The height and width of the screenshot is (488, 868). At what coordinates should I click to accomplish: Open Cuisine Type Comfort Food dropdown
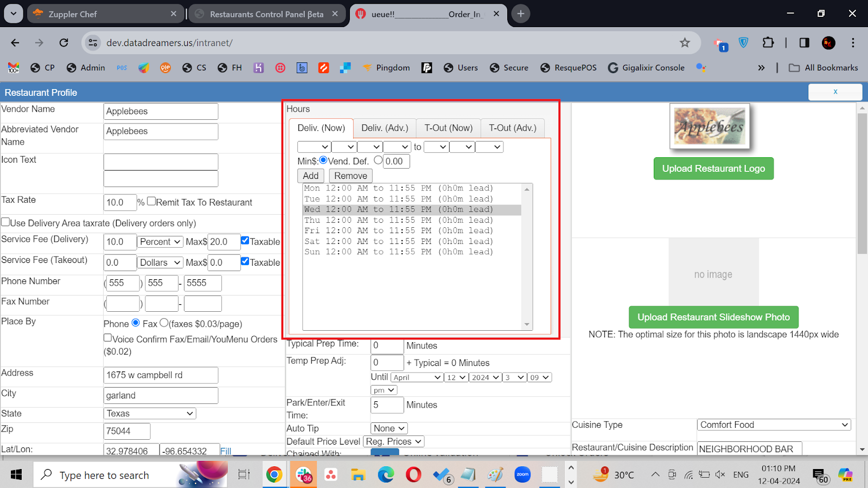pyautogui.click(x=774, y=425)
